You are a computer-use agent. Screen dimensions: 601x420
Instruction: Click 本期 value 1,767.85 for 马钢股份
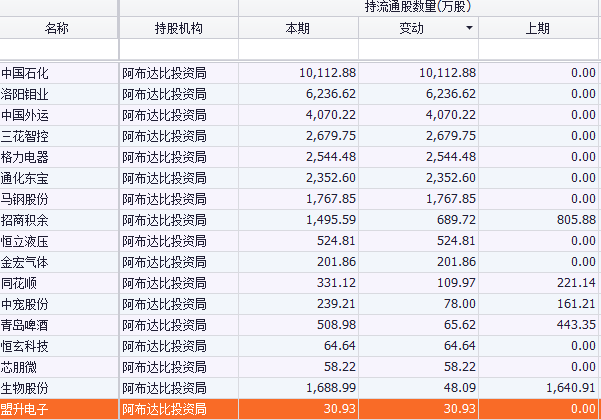click(x=331, y=199)
